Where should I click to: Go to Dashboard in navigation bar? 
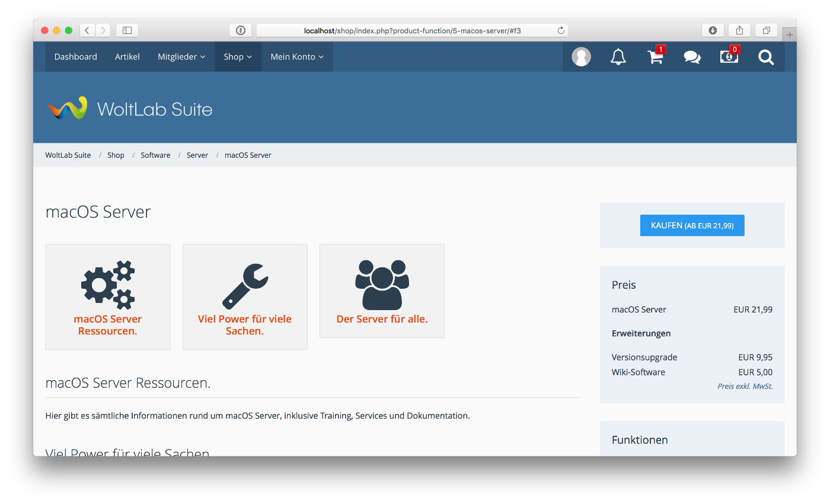click(x=75, y=57)
